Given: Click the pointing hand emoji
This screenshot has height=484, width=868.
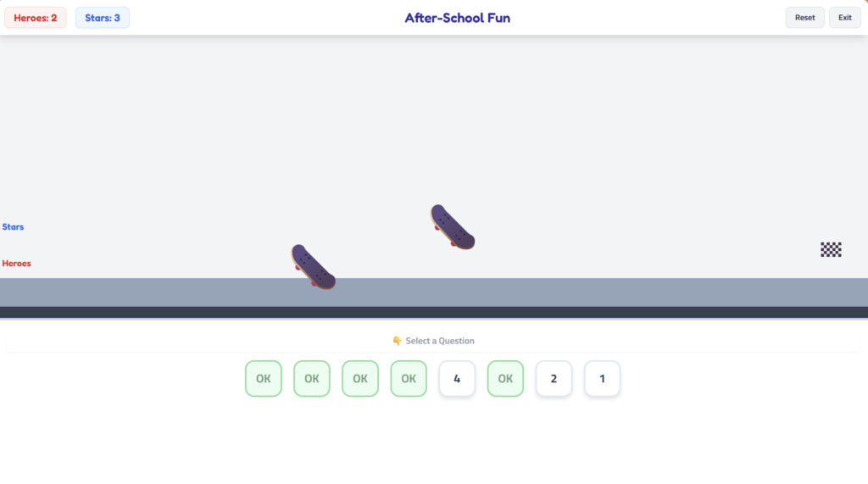Looking at the screenshot, I should [397, 341].
